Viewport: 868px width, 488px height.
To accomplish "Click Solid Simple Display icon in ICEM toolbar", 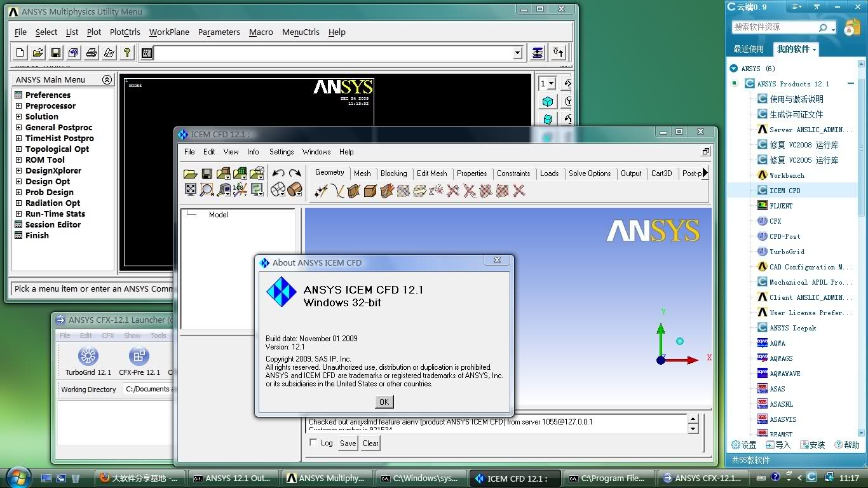I will pos(294,189).
